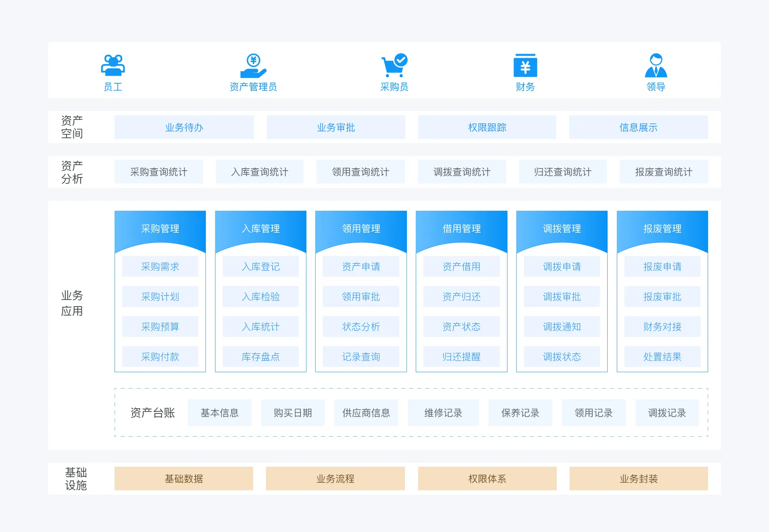The height and width of the screenshot is (532, 769).
Task: Click the 领导 leader person icon
Action: tap(656, 65)
